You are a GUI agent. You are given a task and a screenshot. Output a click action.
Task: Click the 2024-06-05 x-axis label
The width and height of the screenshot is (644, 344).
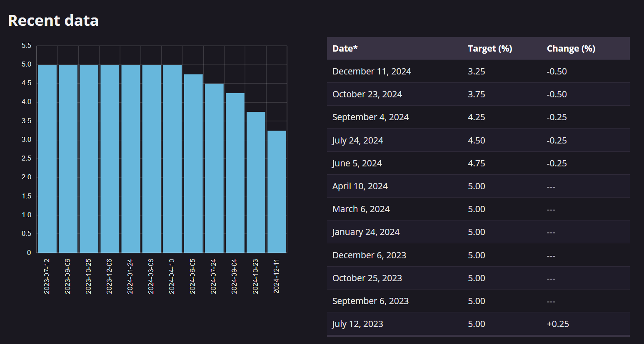tap(192, 276)
